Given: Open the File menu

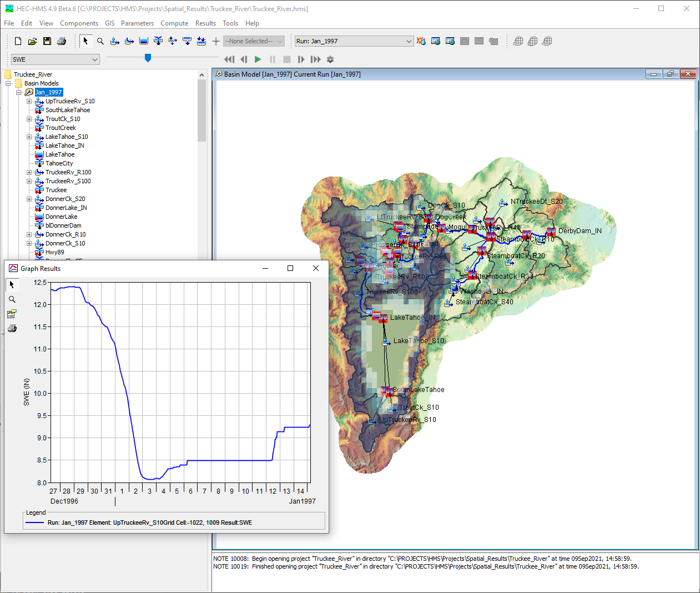Looking at the screenshot, I should click(9, 23).
